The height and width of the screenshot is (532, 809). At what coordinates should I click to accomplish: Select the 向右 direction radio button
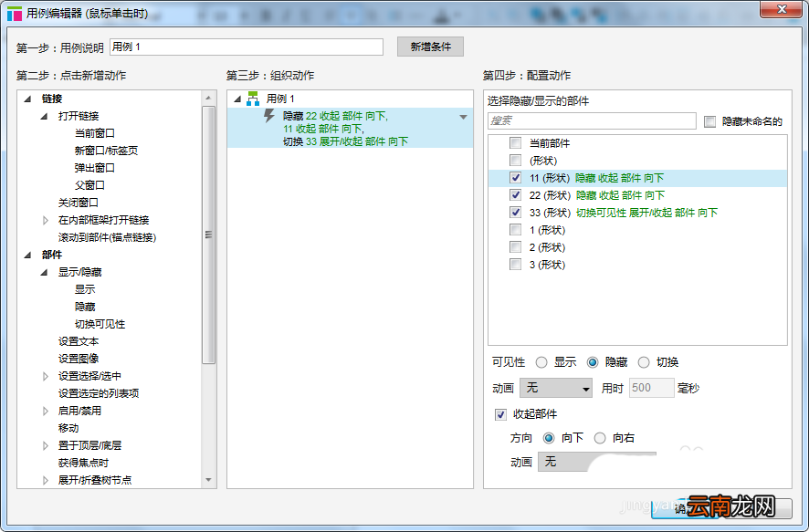pos(600,438)
